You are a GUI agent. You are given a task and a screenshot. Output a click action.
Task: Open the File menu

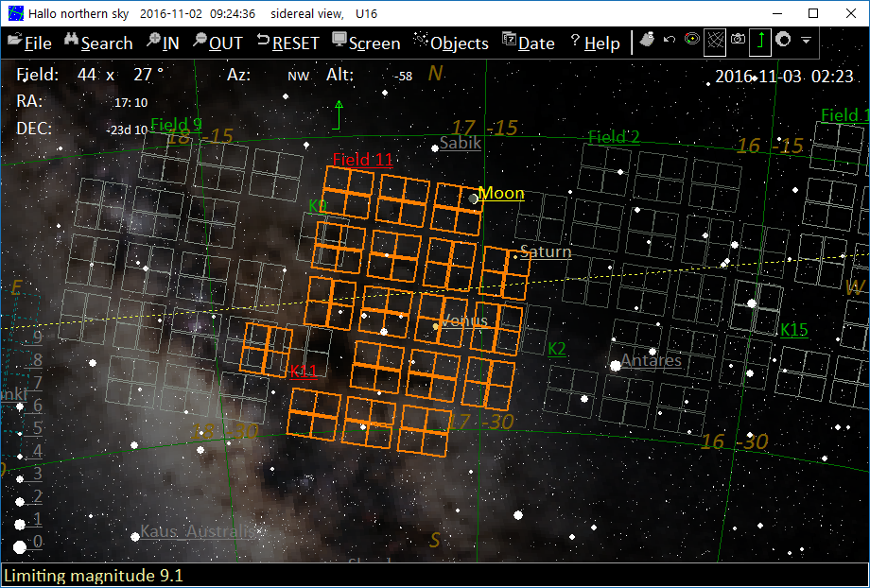tap(29, 43)
